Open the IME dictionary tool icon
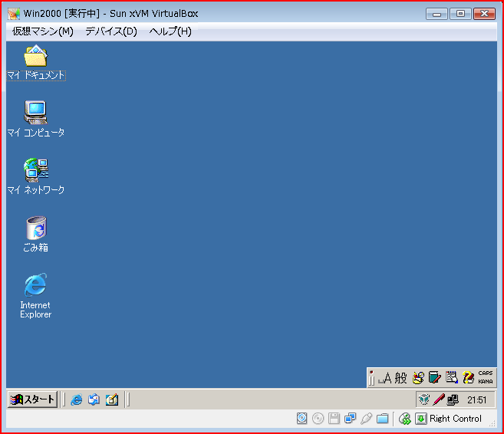The width and height of the screenshot is (504, 434). coord(434,378)
